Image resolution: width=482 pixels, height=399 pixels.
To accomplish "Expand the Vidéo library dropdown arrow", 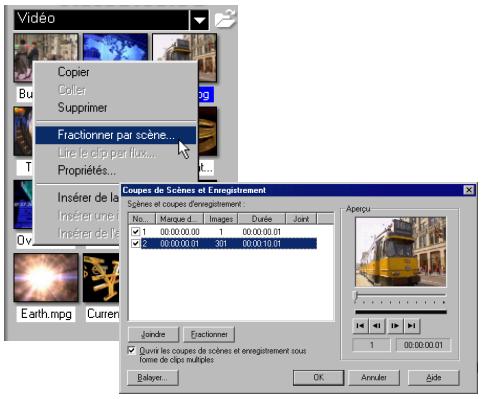I will click(199, 20).
